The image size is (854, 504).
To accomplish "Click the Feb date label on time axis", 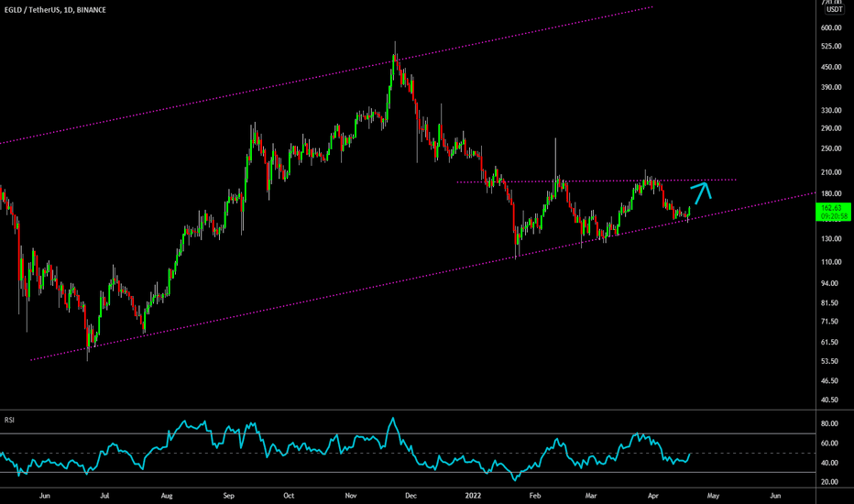I will point(535,496).
